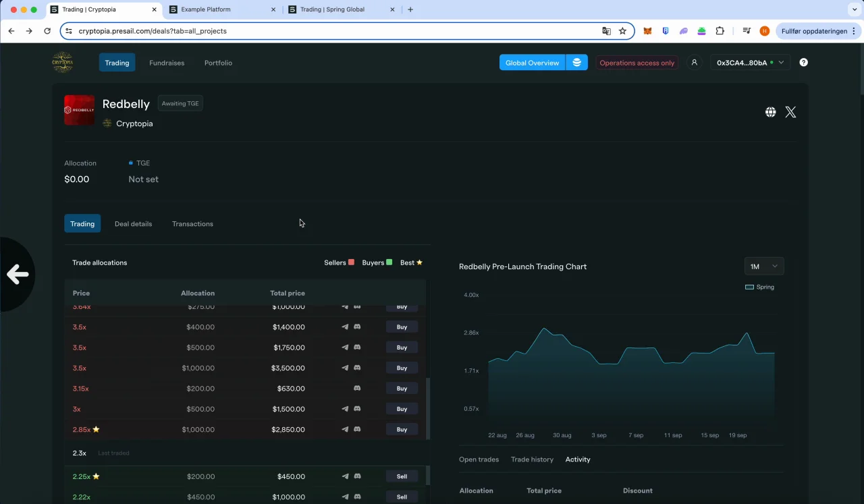This screenshot has height=504, width=864.
Task: Open the user profile icon
Action: point(694,62)
